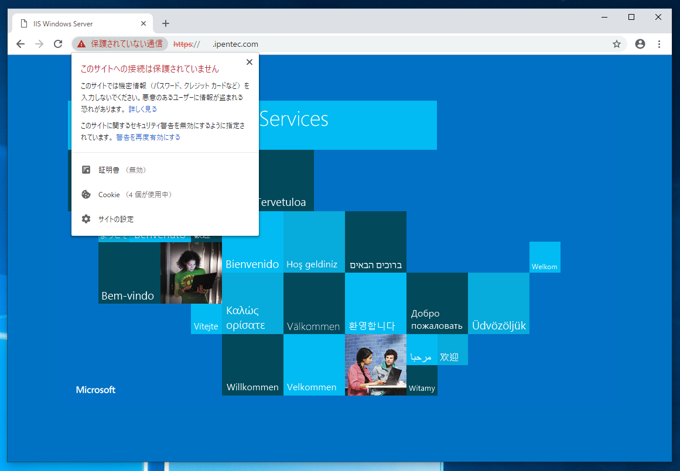Click the Services banner heading

tap(294, 119)
